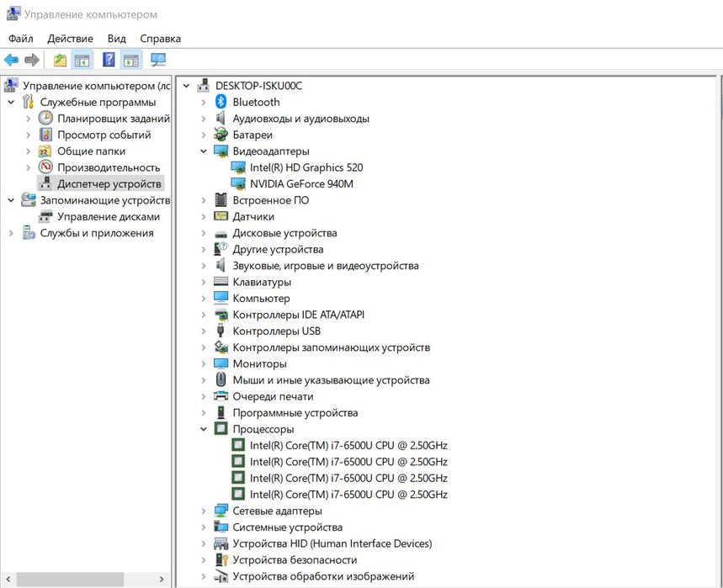Select Компьютер category
Image resolution: width=723 pixels, height=588 pixels.
261,298
